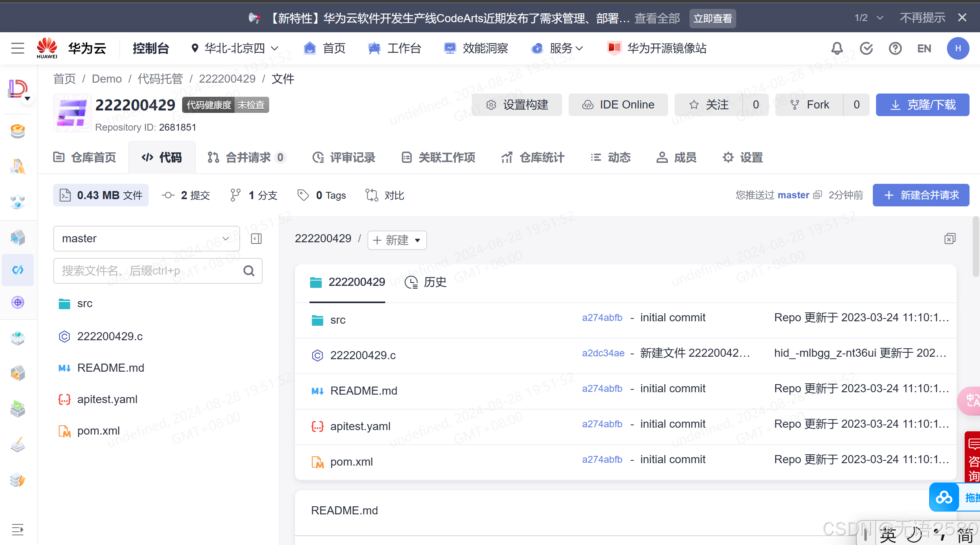980x545 pixels.
Task: Switch to 评审记录 tab
Action: click(344, 157)
